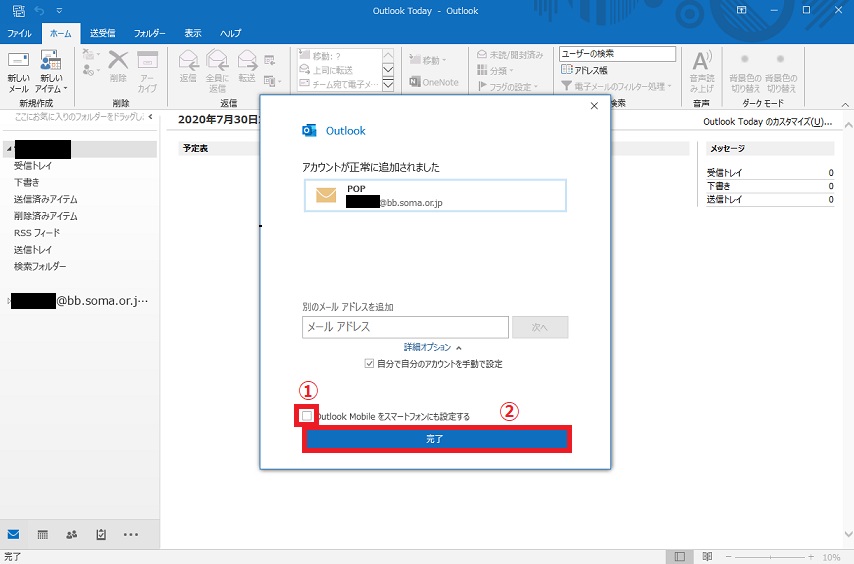
Task: Open the People view icon in navigation bar
Action: (x=71, y=535)
